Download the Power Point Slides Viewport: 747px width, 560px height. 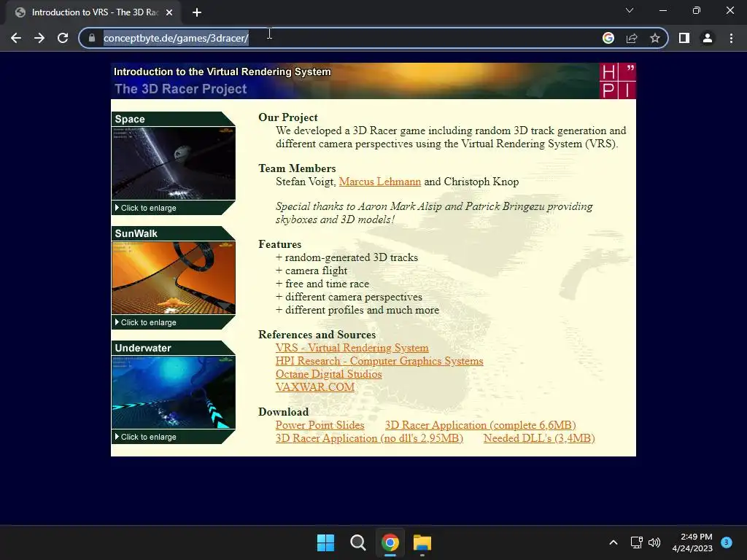tap(320, 425)
